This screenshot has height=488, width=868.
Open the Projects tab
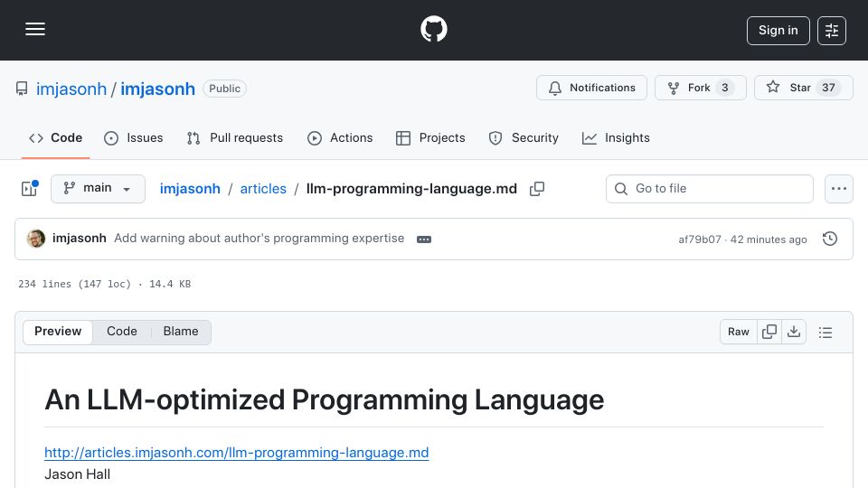click(x=430, y=137)
